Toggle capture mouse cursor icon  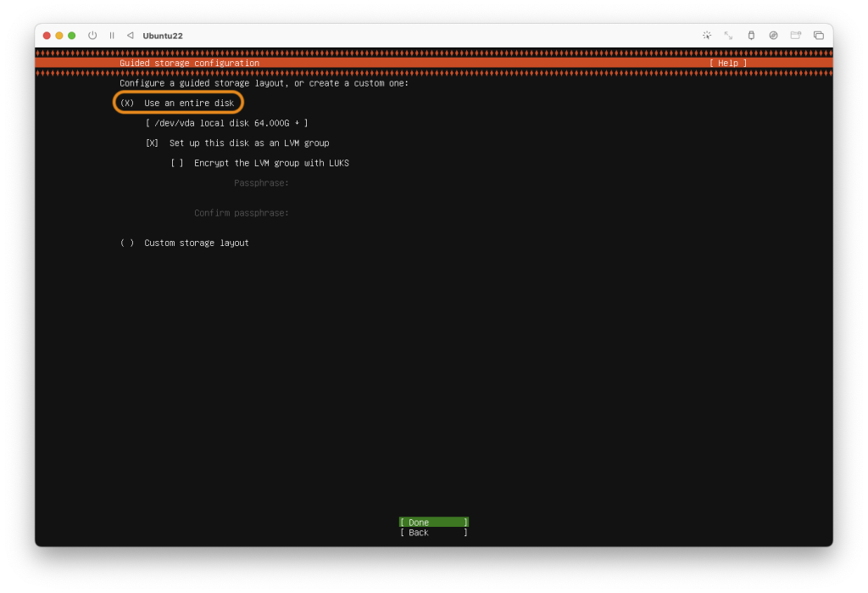[x=707, y=36]
